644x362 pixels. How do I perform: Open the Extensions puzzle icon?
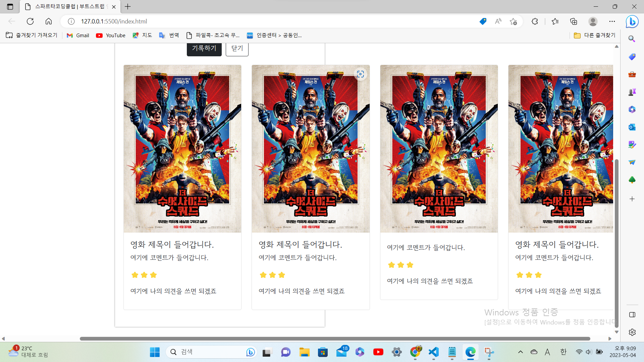pyautogui.click(x=535, y=21)
